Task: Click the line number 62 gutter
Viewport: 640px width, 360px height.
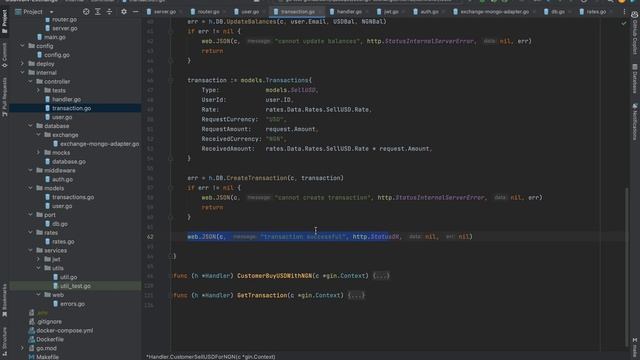Action: 150,237
